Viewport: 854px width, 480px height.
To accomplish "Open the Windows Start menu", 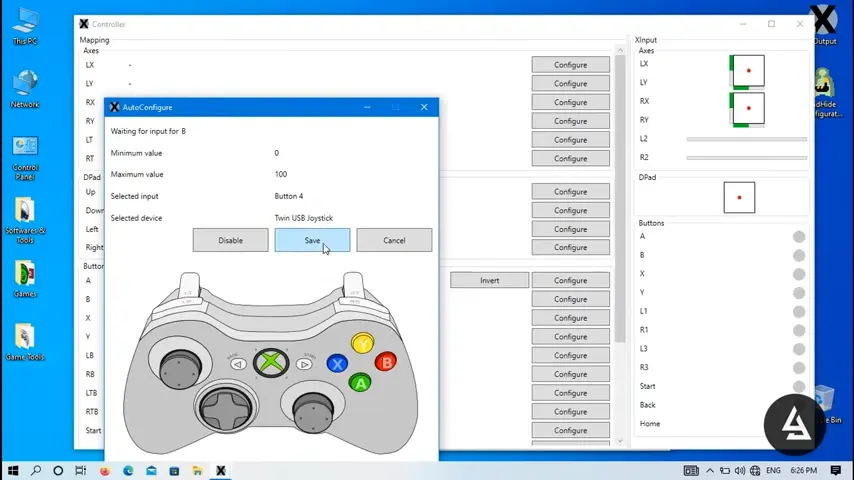I will [x=13, y=470].
